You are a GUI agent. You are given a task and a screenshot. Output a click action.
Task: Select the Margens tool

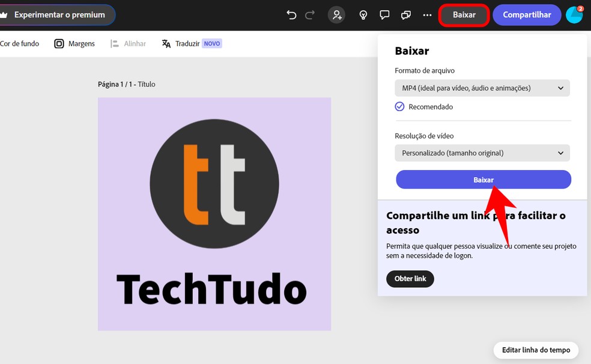pos(74,43)
